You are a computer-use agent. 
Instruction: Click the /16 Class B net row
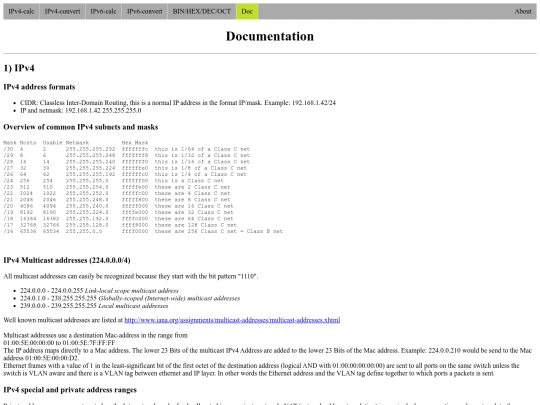pos(143,231)
